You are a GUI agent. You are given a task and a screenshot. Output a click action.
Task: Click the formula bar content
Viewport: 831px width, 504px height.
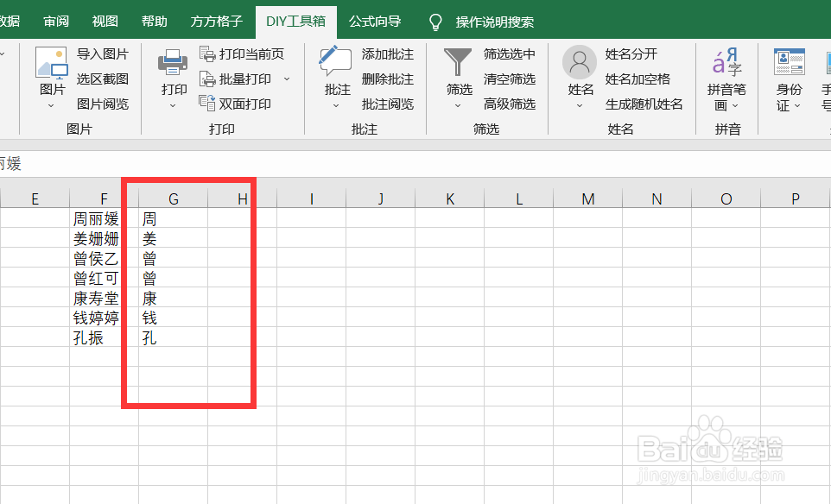pyautogui.click(x=415, y=164)
